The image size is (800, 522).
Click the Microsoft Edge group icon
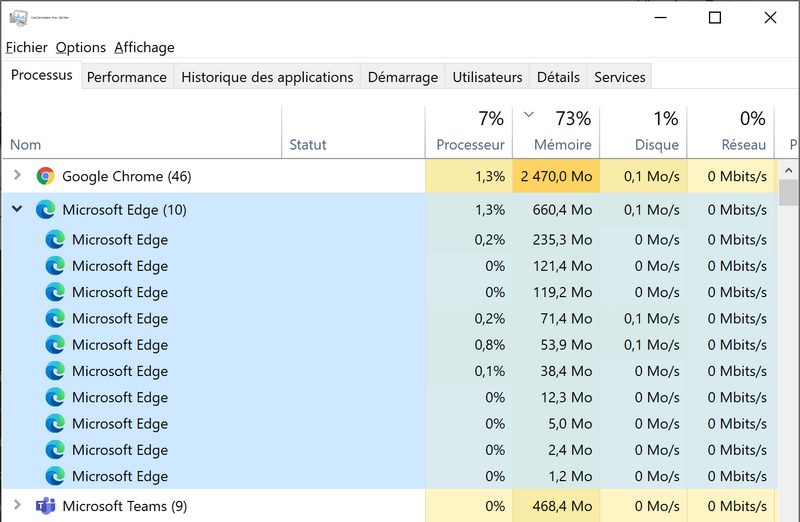[45, 210]
